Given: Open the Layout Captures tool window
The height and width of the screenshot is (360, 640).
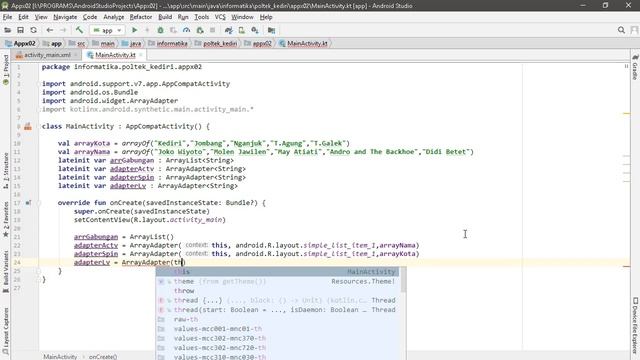Looking at the screenshot, I should coord(6,331).
